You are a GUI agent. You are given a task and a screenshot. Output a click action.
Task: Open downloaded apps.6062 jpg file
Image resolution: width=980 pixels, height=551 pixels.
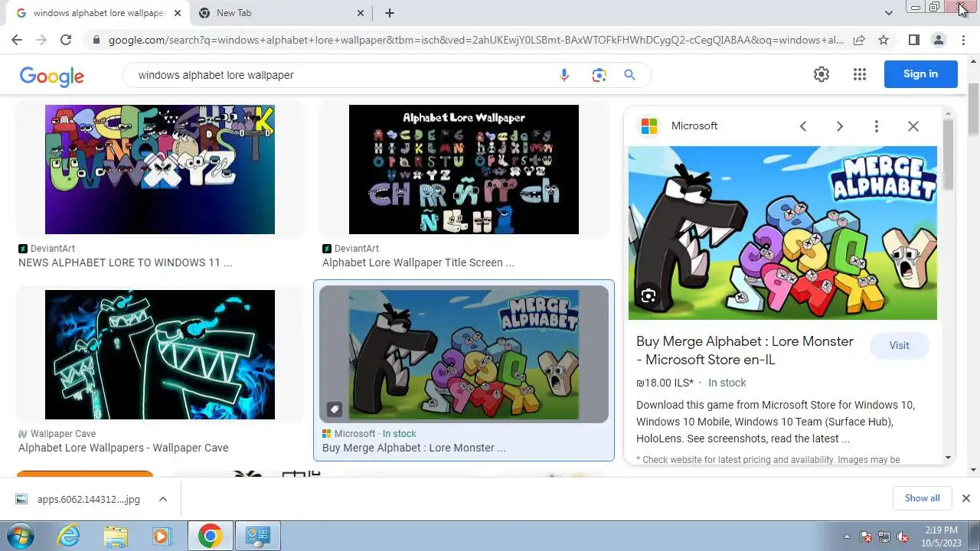88,499
